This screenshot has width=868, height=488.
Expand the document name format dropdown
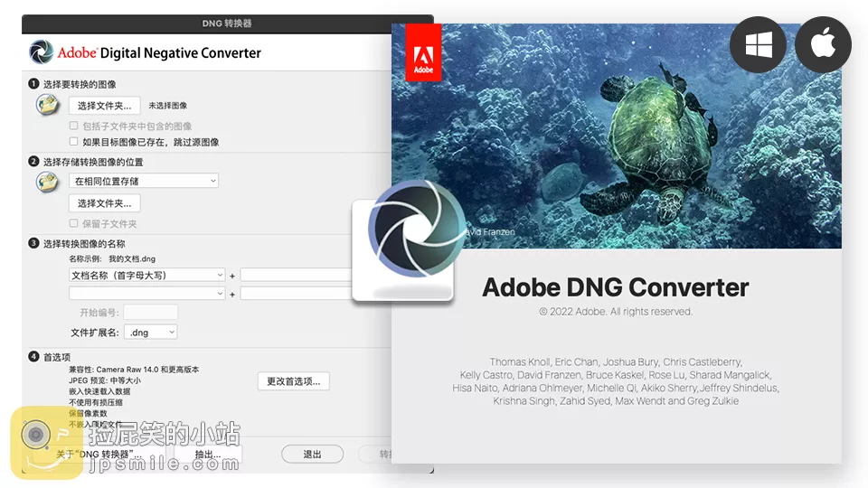pos(147,275)
